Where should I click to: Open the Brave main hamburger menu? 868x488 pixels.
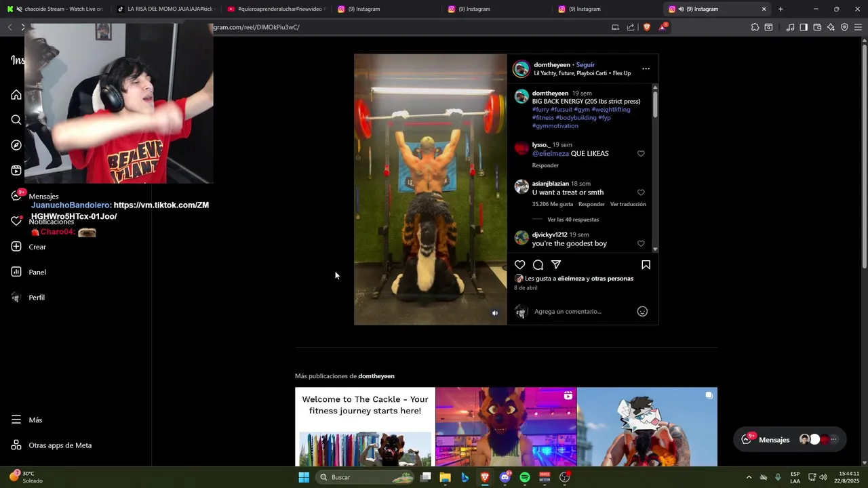pos(858,27)
